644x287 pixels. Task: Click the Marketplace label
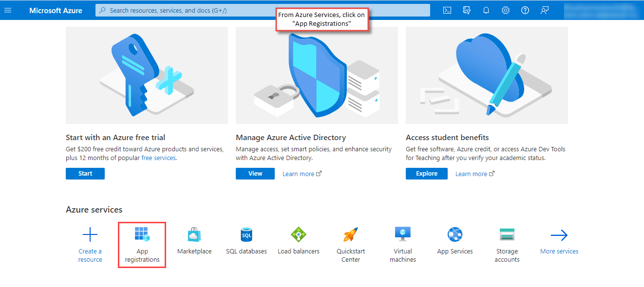tap(194, 251)
